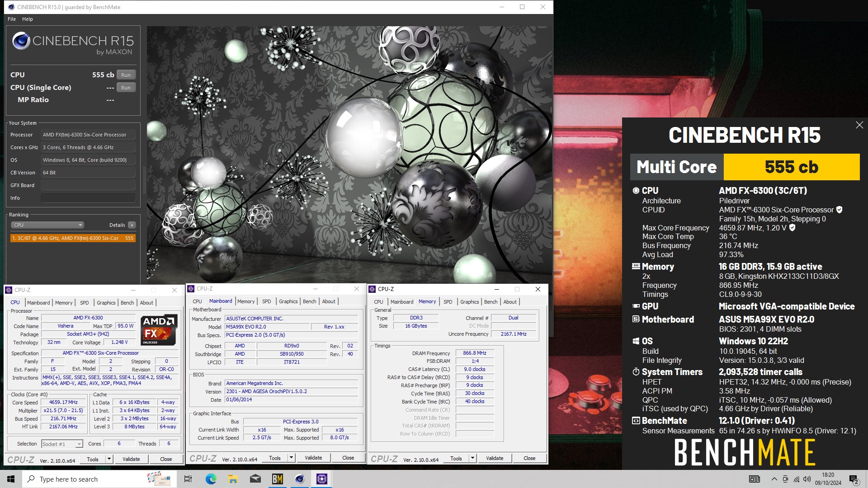The width and height of the screenshot is (868, 488).
Task: Open the Ranking CPU dropdown
Action: (47, 225)
